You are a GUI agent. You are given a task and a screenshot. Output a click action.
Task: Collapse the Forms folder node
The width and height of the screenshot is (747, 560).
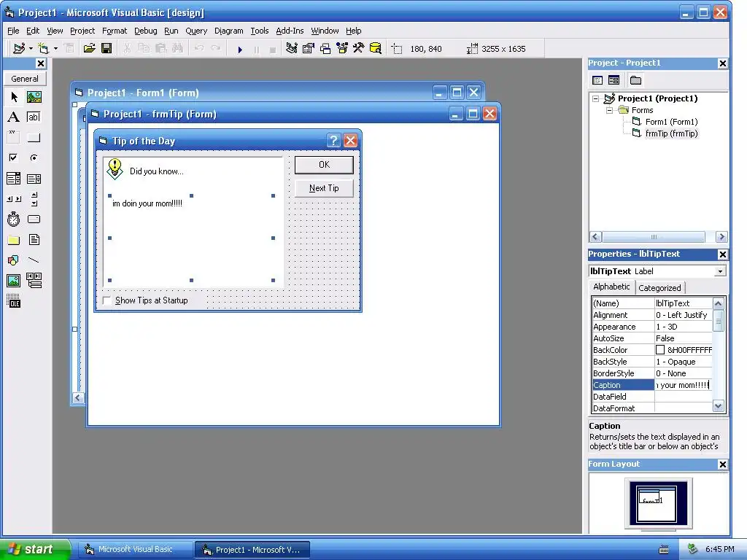[609, 111]
